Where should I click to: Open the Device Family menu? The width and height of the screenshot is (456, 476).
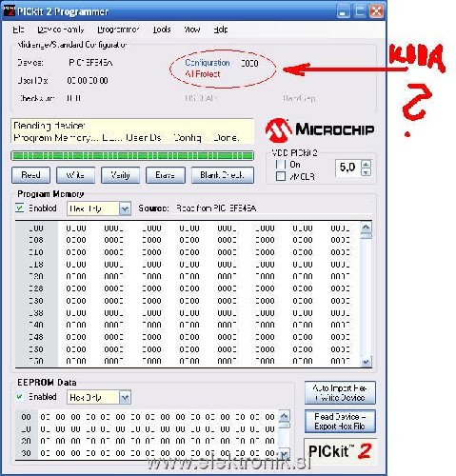(61, 30)
